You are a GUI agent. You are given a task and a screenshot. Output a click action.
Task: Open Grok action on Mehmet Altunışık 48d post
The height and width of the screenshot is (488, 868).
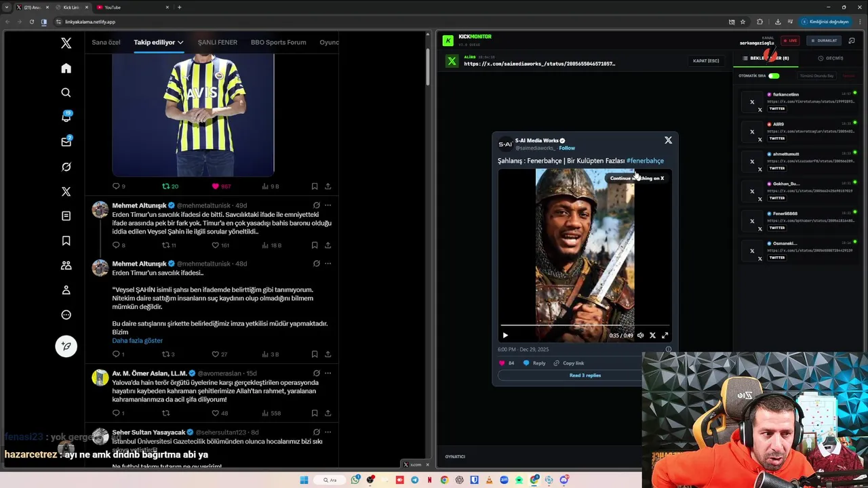tap(316, 264)
